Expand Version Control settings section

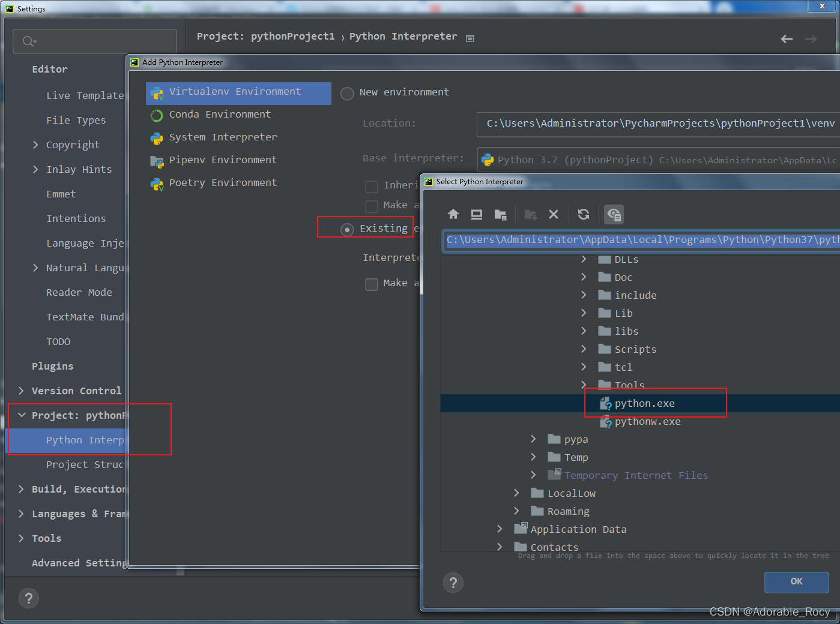22,391
